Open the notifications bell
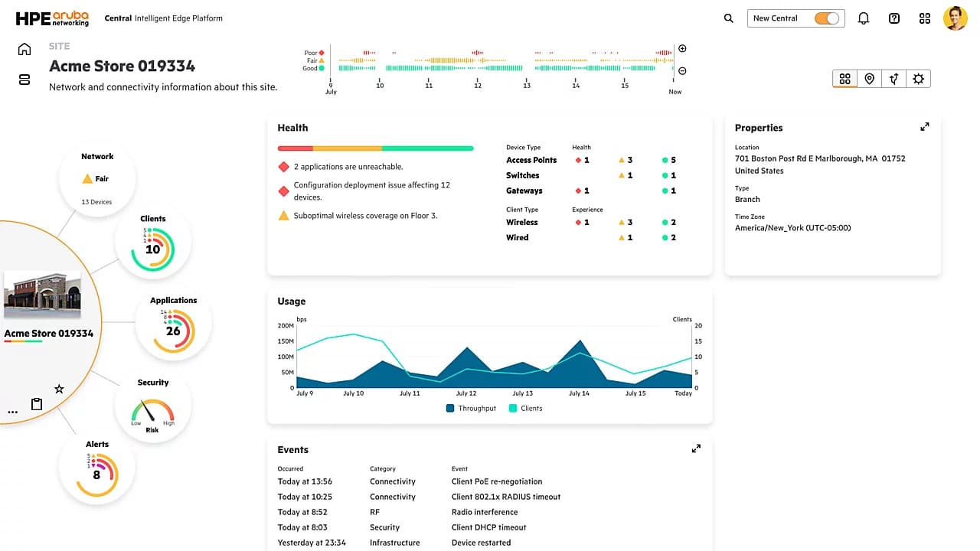 tap(864, 18)
